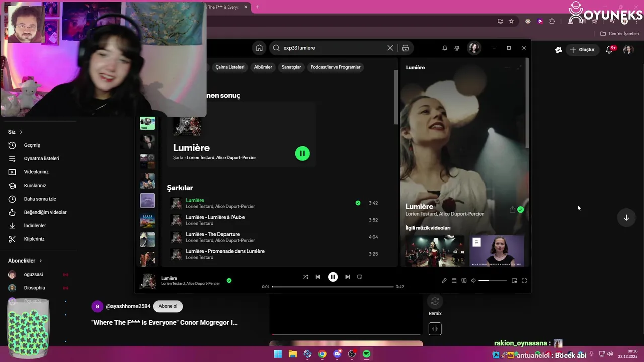Enter Spotify full screen mode icon
Image resolution: width=644 pixels, height=362 pixels.
pyautogui.click(x=524, y=281)
